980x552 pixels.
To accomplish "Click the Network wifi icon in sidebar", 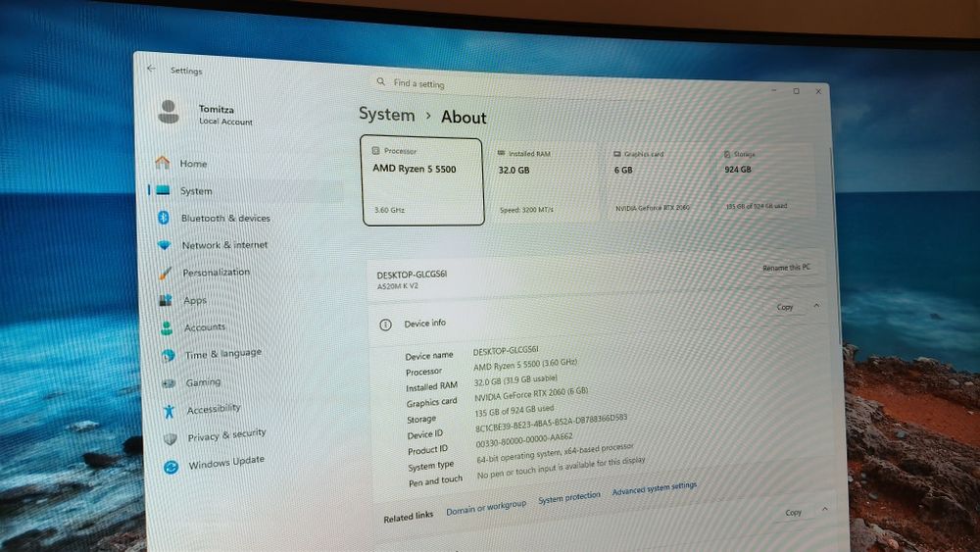I will tap(165, 245).
